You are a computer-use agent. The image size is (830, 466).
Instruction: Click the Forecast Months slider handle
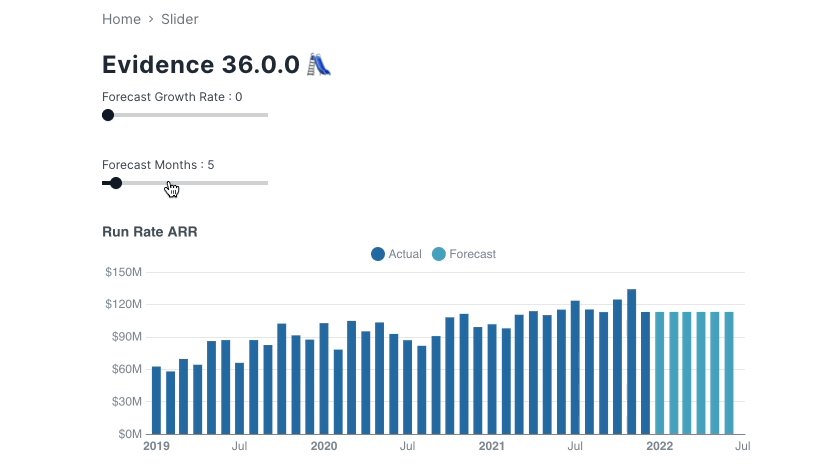pyautogui.click(x=116, y=183)
